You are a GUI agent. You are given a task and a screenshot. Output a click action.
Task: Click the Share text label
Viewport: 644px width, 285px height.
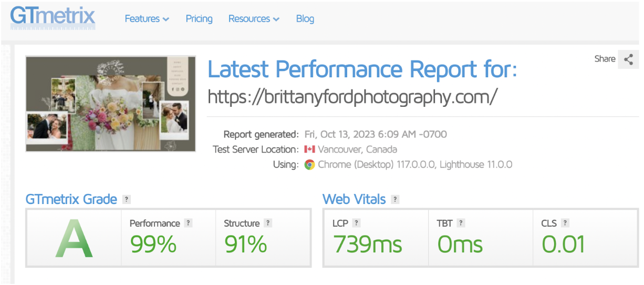coord(605,59)
